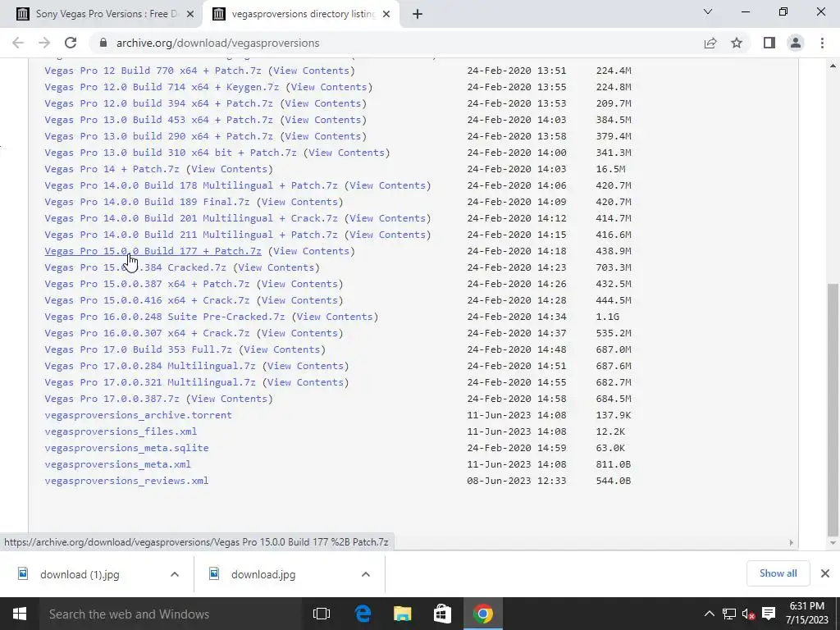Go back to previous page
The height and width of the screenshot is (630, 840).
(18, 43)
